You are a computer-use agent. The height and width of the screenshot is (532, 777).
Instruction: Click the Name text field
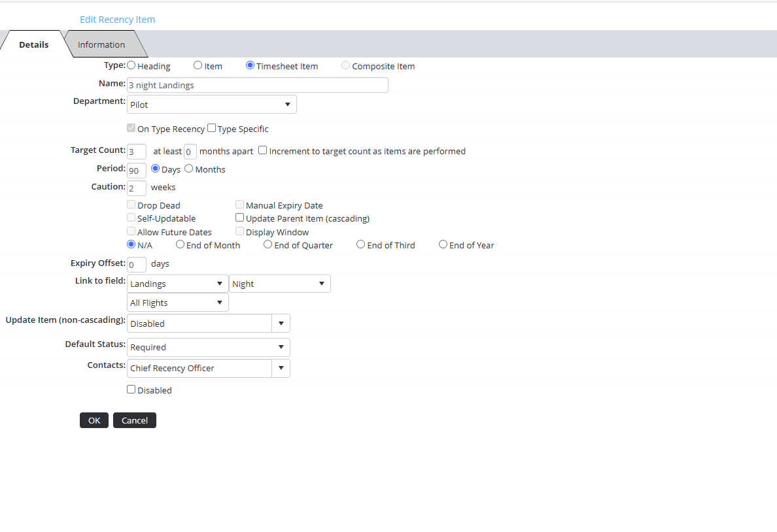(x=257, y=85)
